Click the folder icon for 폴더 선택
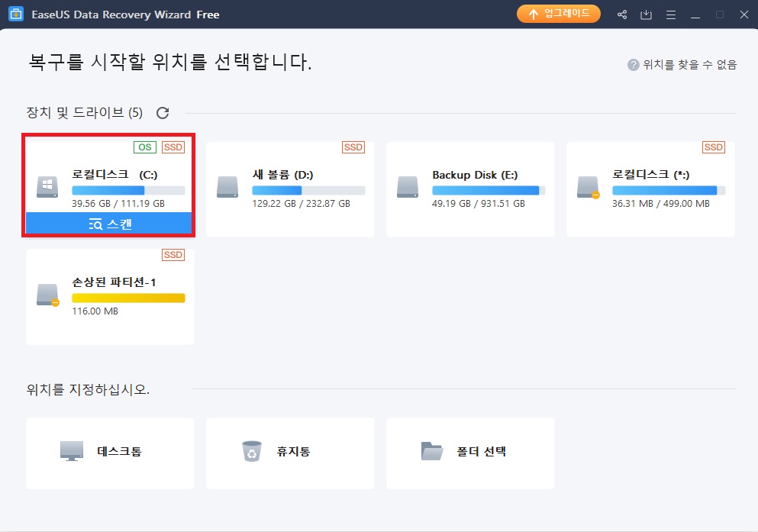The image size is (758, 532). tap(432, 451)
